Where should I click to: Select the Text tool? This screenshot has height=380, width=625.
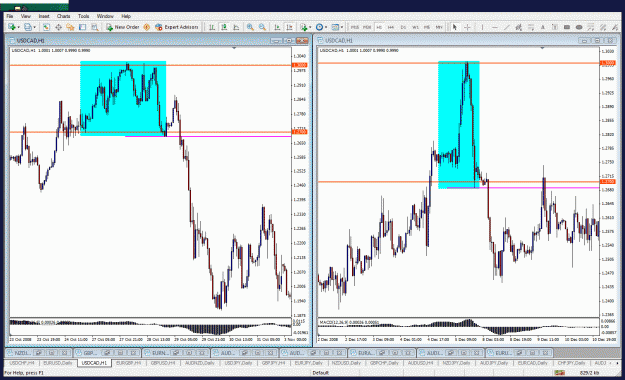(x=542, y=27)
